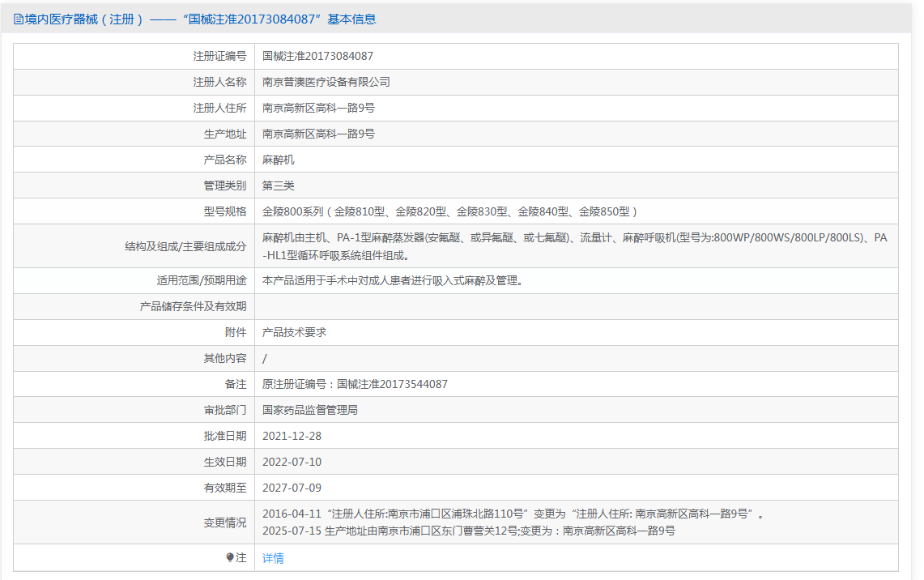
Task: Select the 注册人住所 address value
Action: click(x=318, y=108)
